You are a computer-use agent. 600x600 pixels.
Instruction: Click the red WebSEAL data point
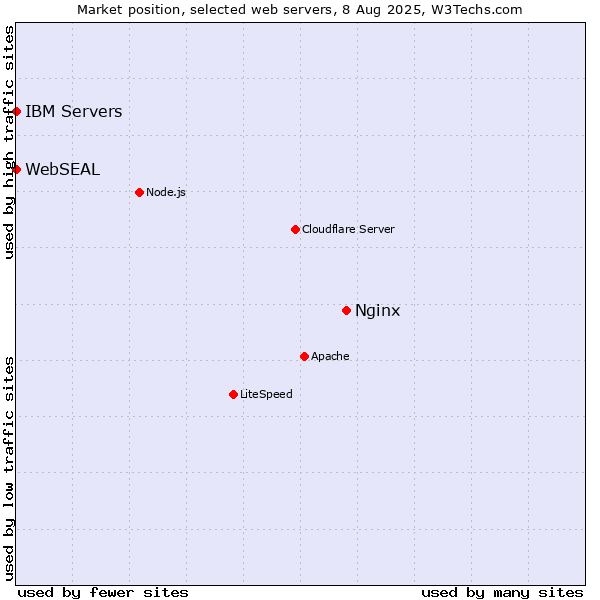(16, 170)
